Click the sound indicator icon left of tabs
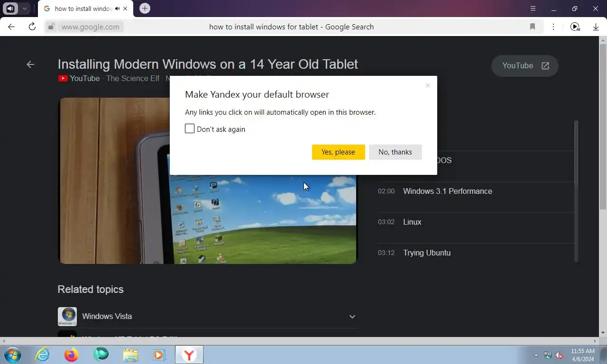Image resolution: width=607 pixels, height=364 pixels. pyautogui.click(x=10, y=9)
